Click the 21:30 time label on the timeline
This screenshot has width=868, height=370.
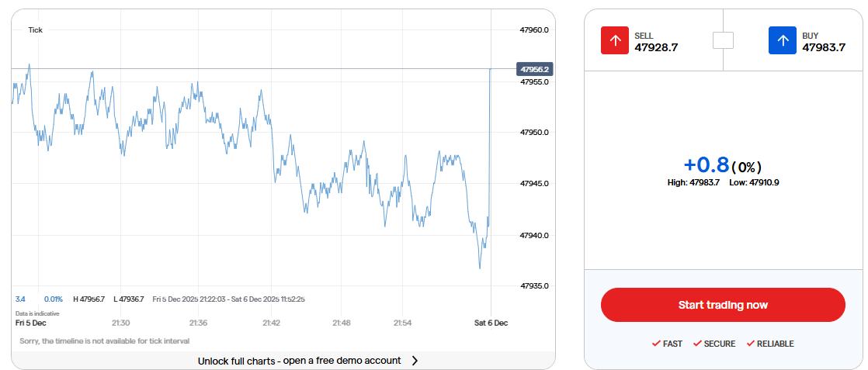[120, 323]
